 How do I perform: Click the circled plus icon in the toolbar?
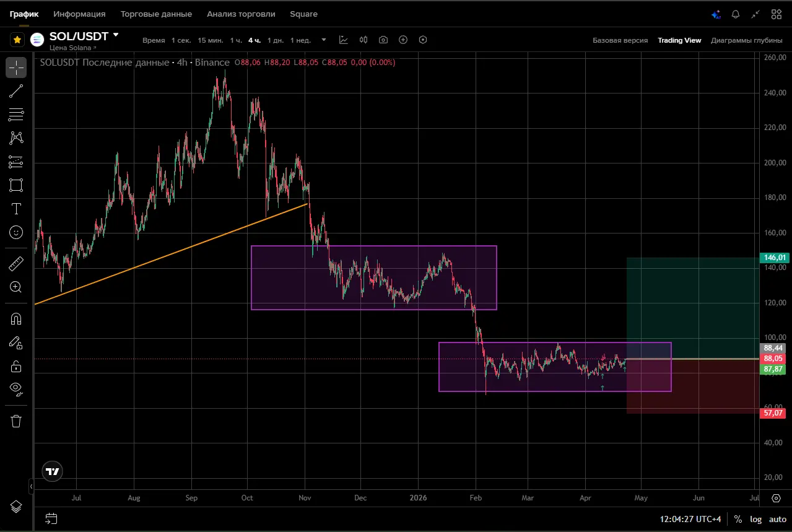point(403,40)
